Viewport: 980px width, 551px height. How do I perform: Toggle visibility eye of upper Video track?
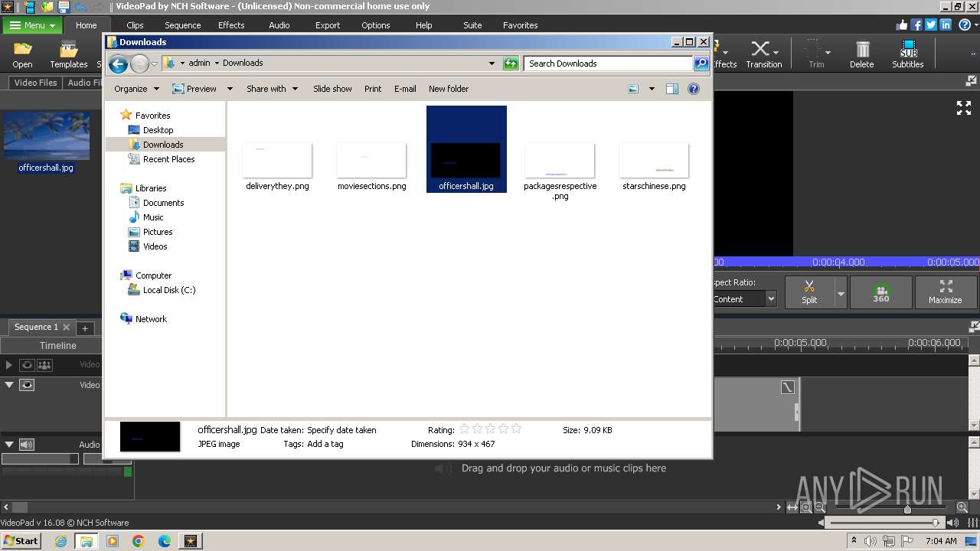point(27,366)
